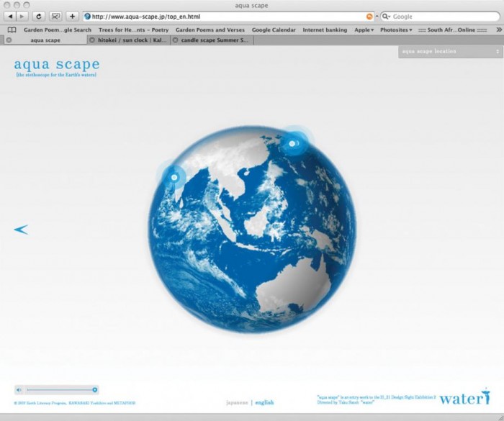Viewport: 504px width, 421px height.
Task: Click the volume slider handle
Action: (95, 390)
